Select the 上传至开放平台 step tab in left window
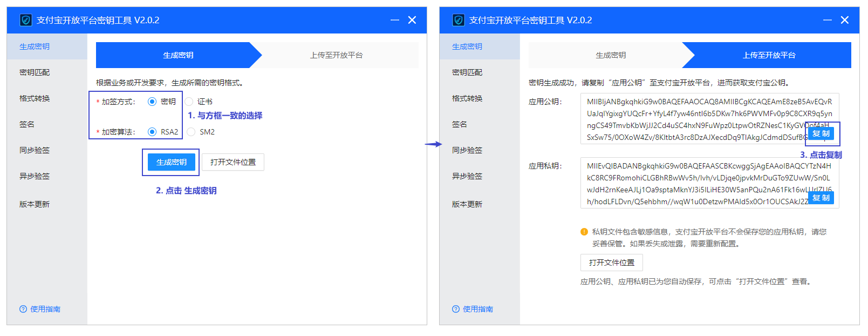 tap(337, 55)
